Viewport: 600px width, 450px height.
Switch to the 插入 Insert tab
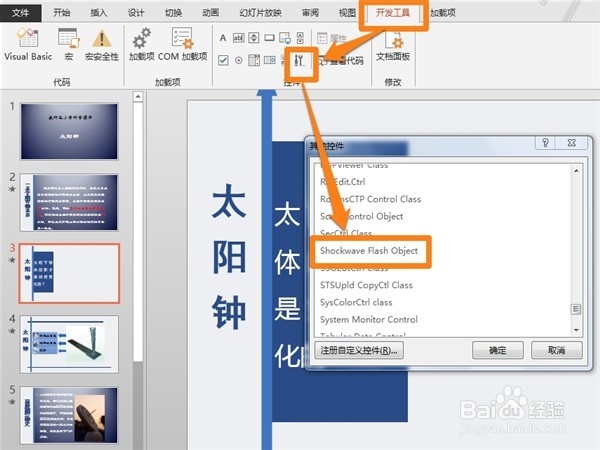click(99, 13)
